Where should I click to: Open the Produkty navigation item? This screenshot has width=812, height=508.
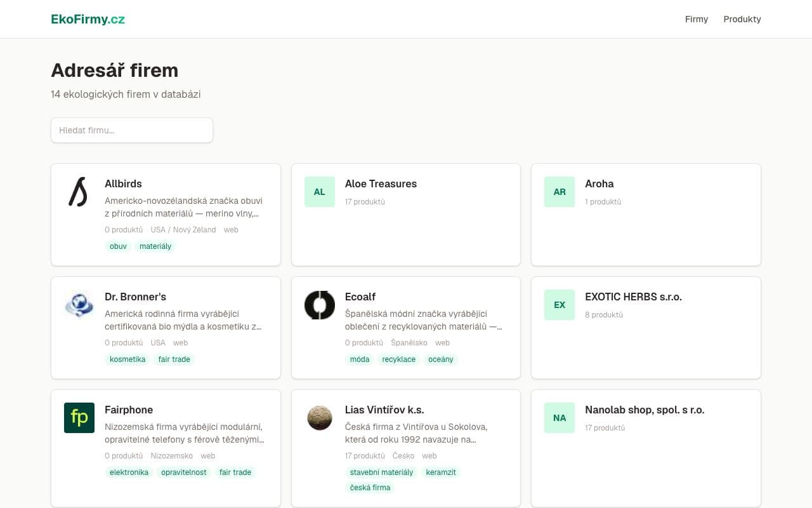(742, 19)
